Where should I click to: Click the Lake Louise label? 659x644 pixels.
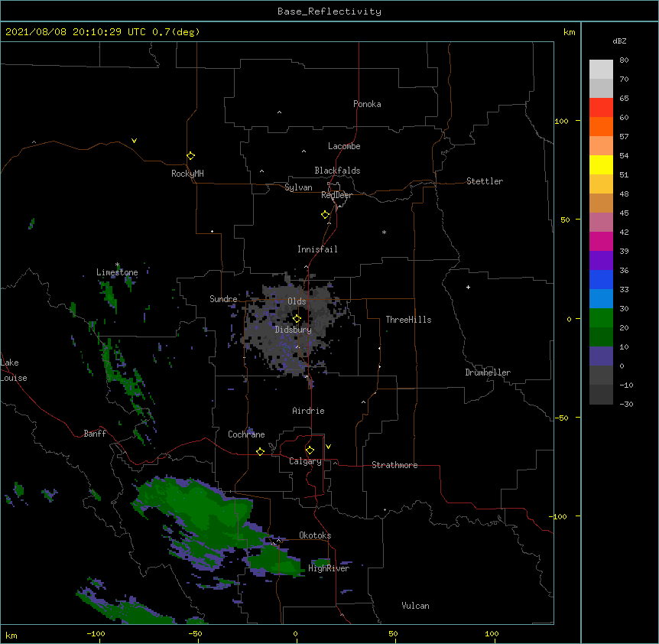[x=14, y=370]
